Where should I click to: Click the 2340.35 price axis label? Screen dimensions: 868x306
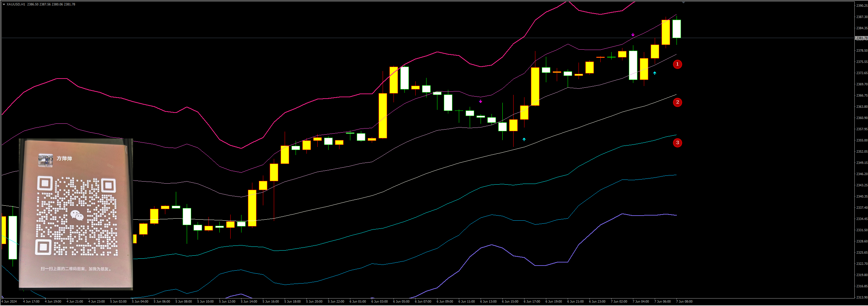coord(862,197)
